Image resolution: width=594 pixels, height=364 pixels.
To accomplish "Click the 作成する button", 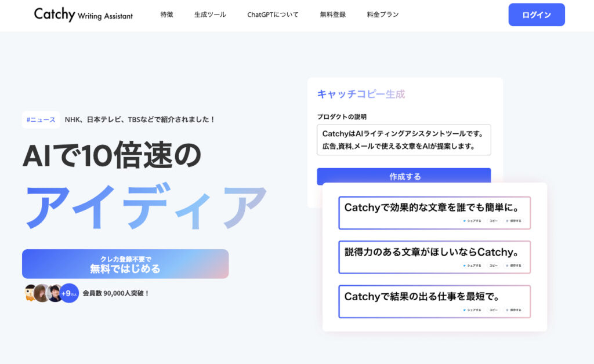I will click(404, 176).
